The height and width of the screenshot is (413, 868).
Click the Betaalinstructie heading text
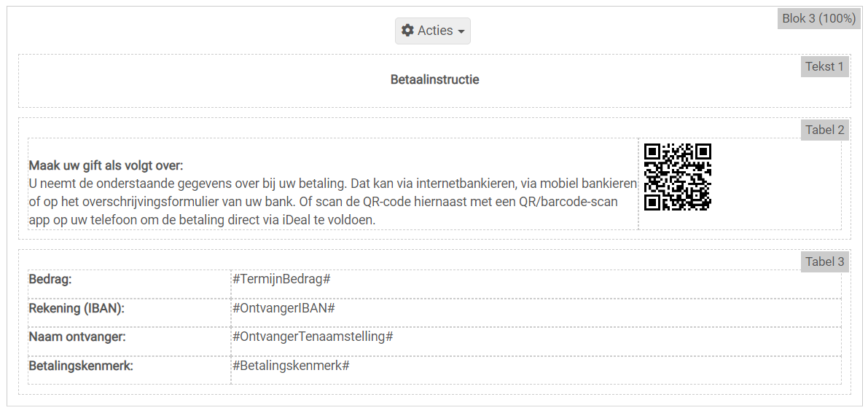point(434,79)
